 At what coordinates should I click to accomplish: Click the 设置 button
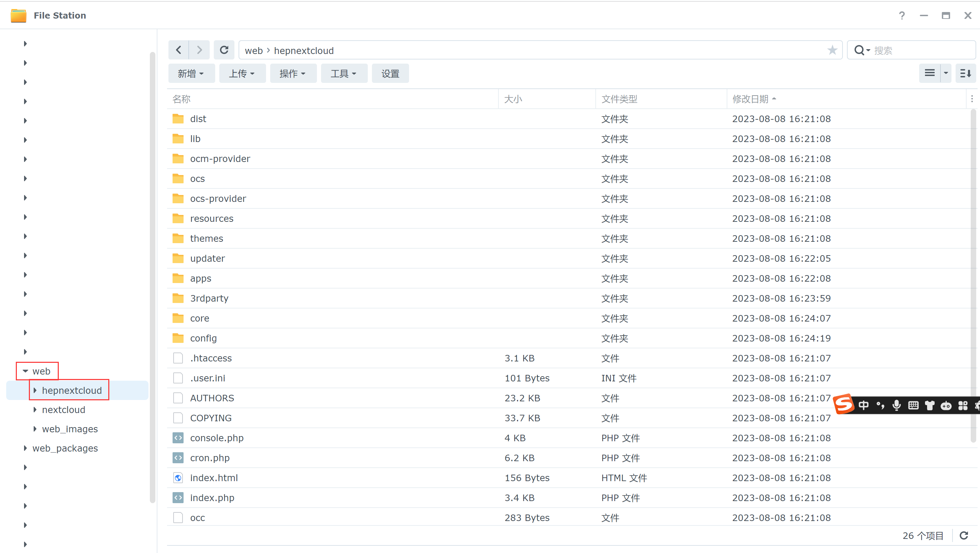pyautogui.click(x=390, y=74)
